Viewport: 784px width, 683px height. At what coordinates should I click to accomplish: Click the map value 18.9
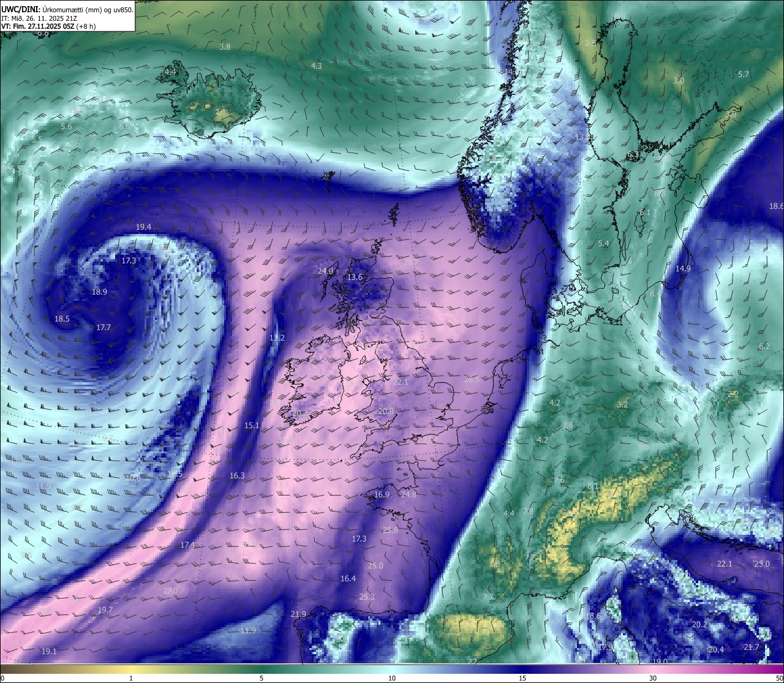(99, 292)
